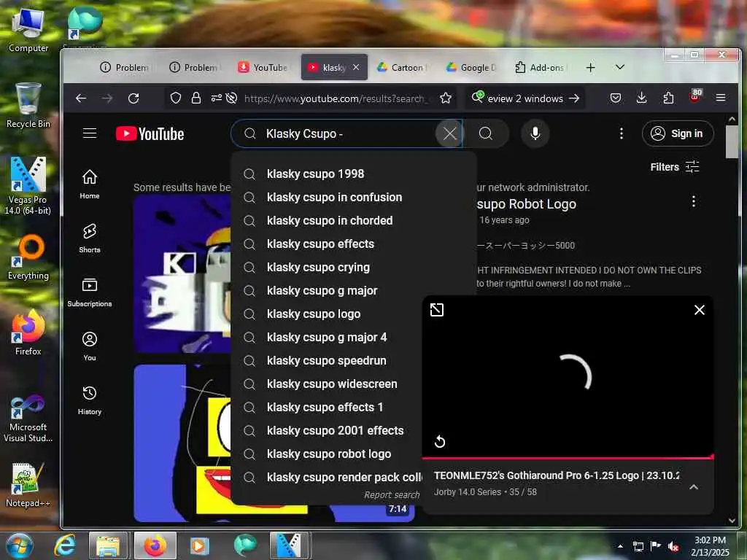Click the Firefox URL address field
This screenshot has width=747, height=560.
[x=337, y=98]
